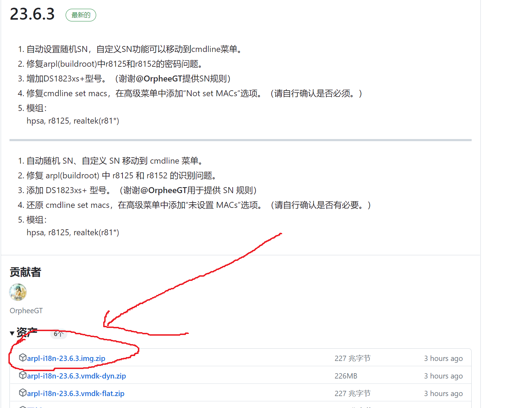
Task: Download arpl-i18n-23.6.3.img.zip
Action: pyautogui.click(x=66, y=358)
